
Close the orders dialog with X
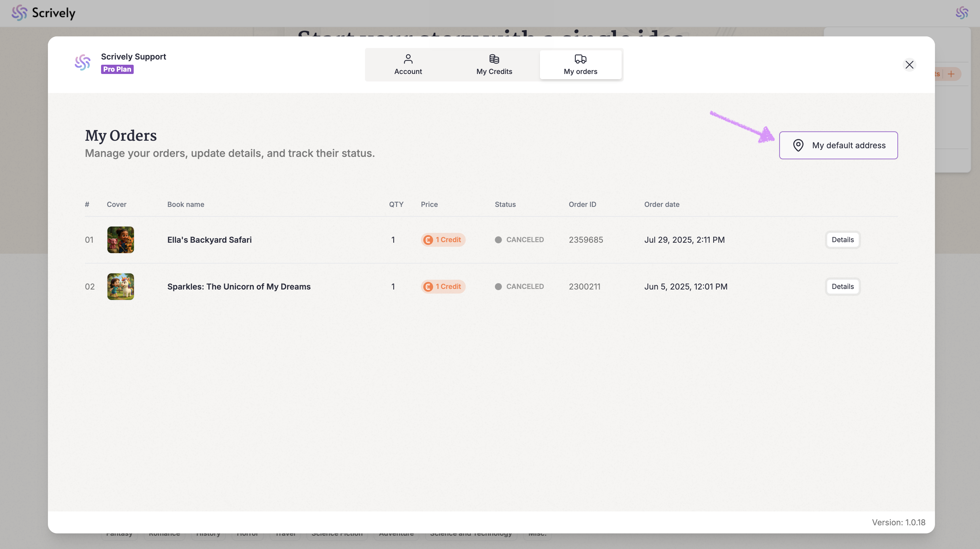[909, 65]
